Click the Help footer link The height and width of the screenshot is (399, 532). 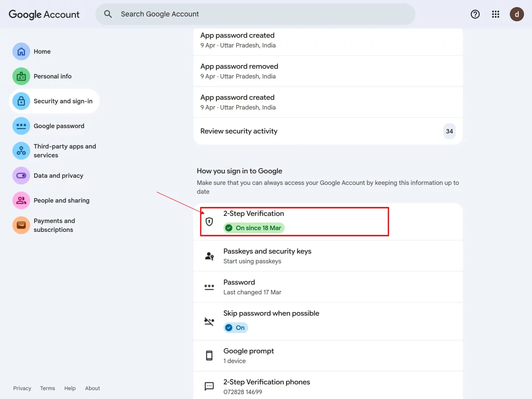click(70, 388)
